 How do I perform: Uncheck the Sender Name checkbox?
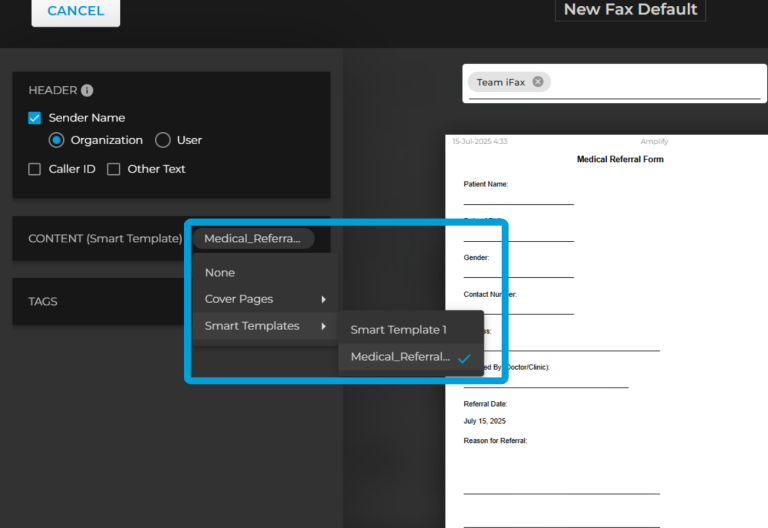point(34,118)
